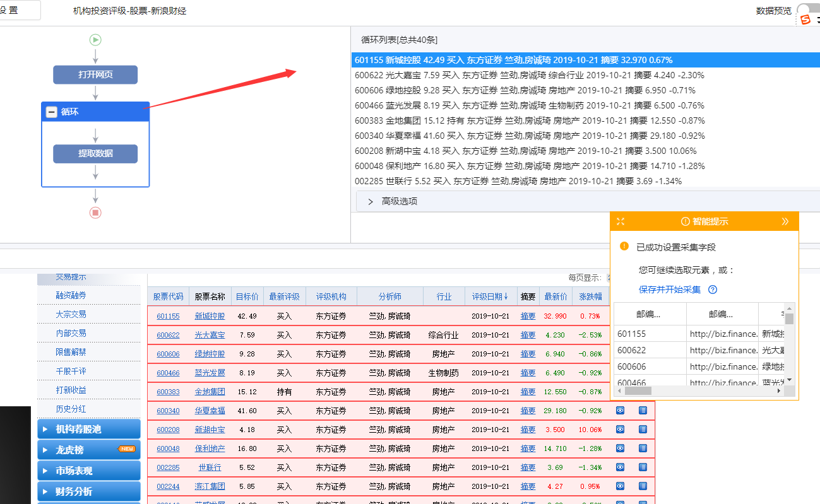The image size is (820, 504).
Task: Open 限售解禁 in the sidebar
Action: point(71,352)
